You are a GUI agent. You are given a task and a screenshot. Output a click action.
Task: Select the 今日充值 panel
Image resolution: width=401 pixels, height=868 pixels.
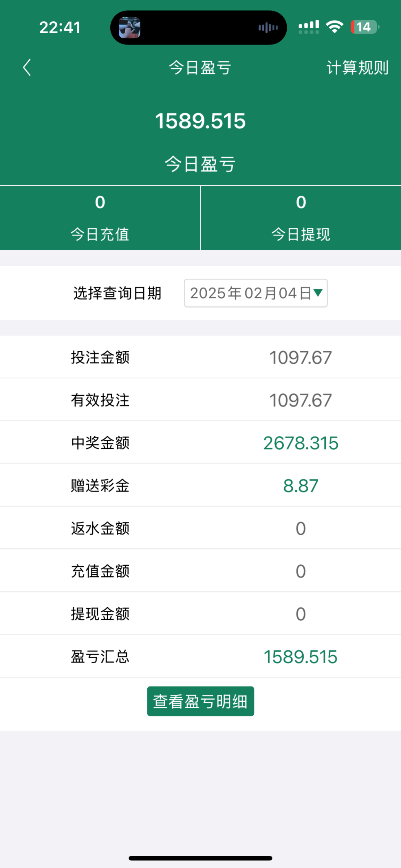(100, 218)
